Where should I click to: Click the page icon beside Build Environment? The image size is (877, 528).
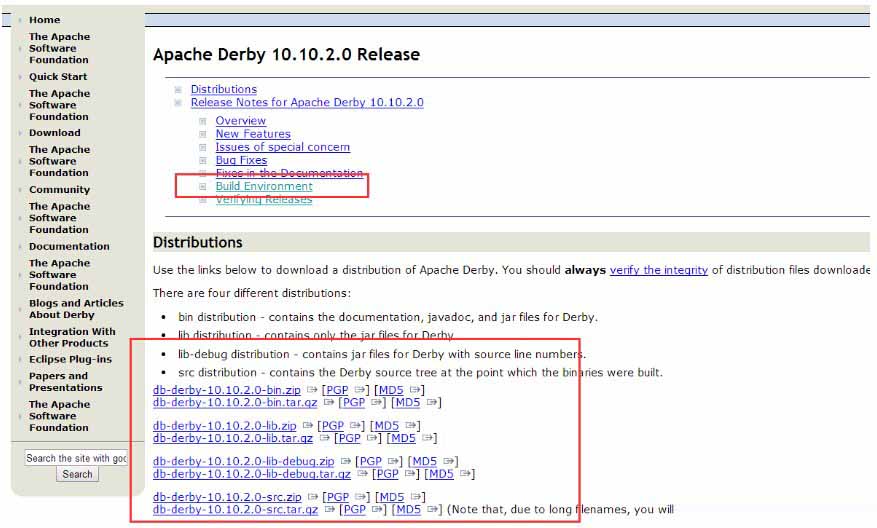pyautogui.click(x=203, y=187)
